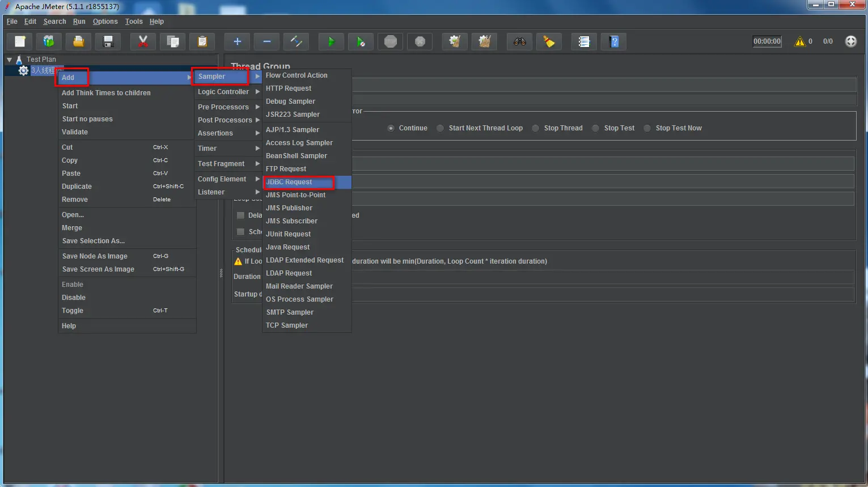The width and height of the screenshot is (868, 487).
Task: Open the Search menu
Action: coord(54,22)
